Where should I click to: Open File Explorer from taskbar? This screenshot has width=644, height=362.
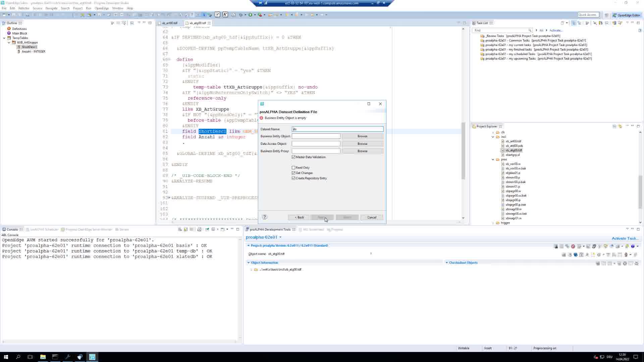click(x=43, y=357)
